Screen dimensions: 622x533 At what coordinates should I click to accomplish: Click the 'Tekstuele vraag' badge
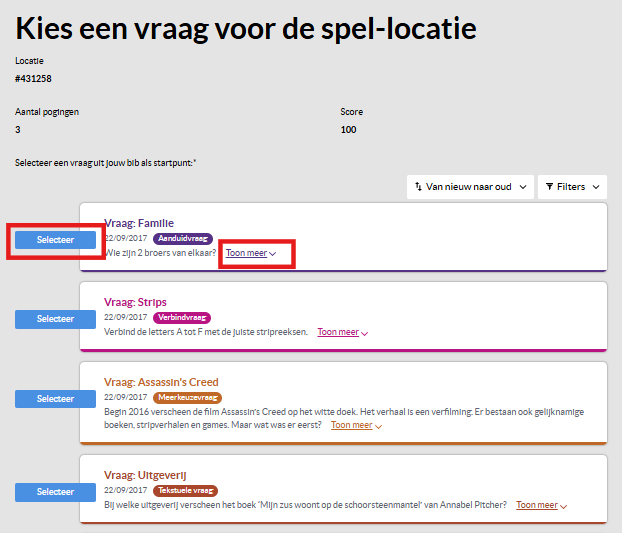pyautogui.click(x=185, y=490)
